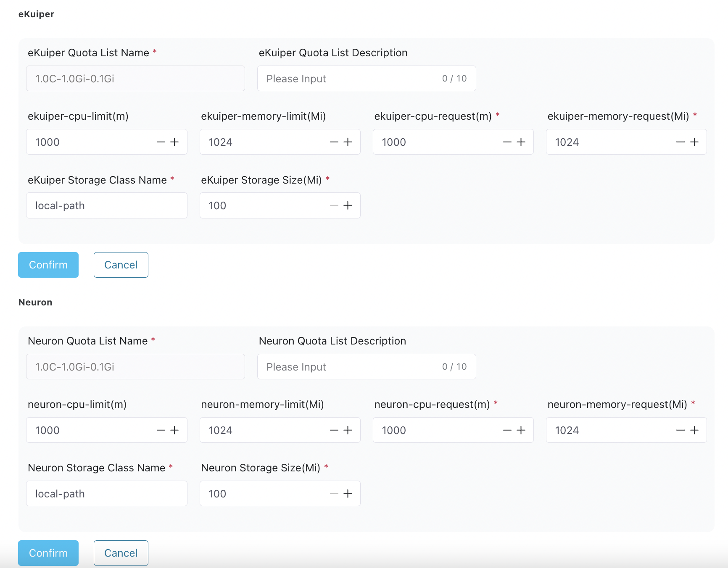Decrement neuron-memory-request value
Screen dimensions: 728x568
pos(680,430)
